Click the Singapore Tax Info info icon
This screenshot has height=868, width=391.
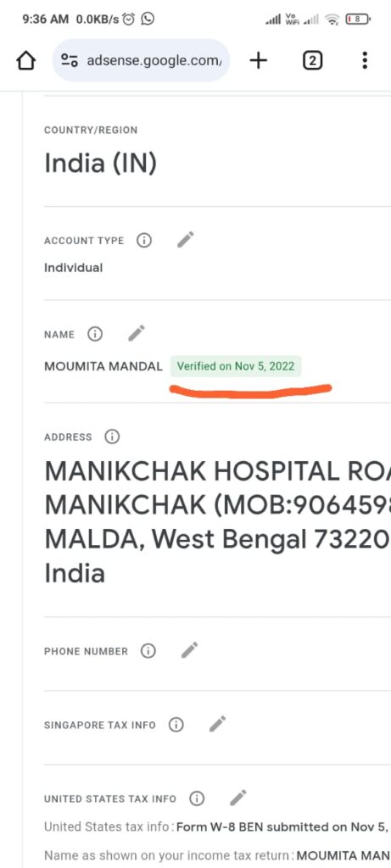(x=176, y=725)
